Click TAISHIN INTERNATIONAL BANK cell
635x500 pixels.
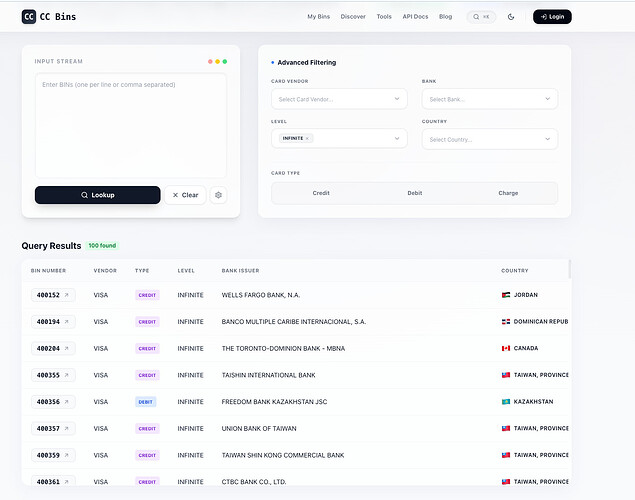(268, 375)
